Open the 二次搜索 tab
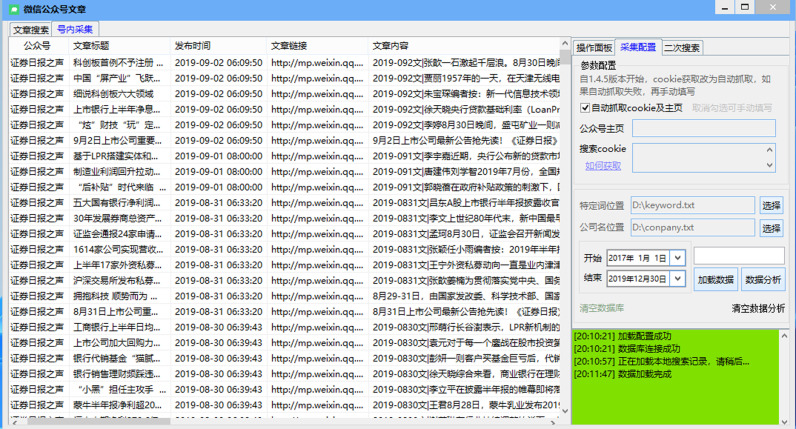 click(682, 48)
